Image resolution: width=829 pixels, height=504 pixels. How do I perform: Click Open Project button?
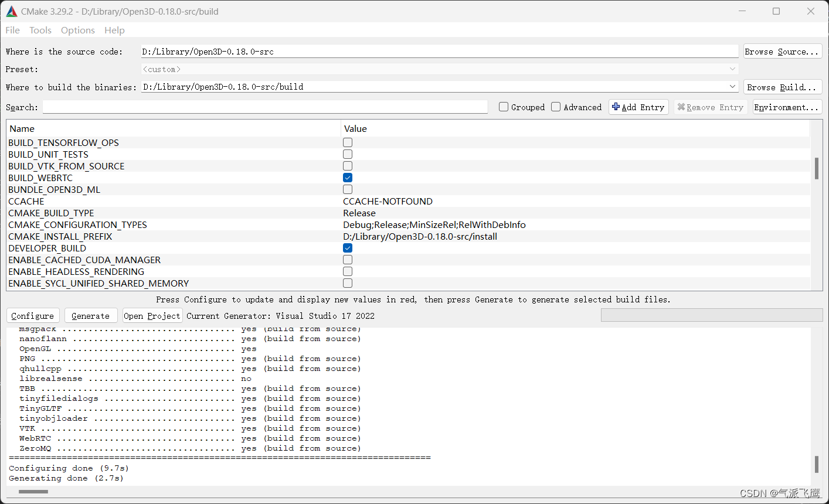click(152, 315)
